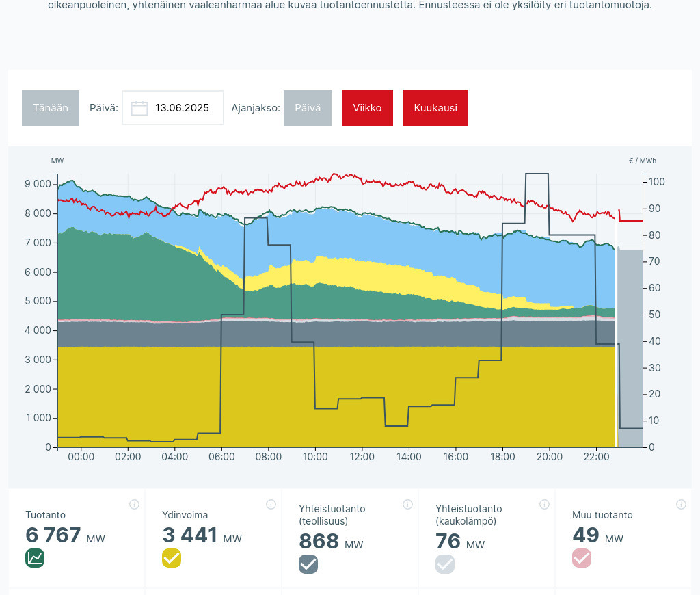Toggle Yhteistuotanto (kaukolämpö) light gray checkbox
The image size is (700, 595).
(x=445, y=564)
